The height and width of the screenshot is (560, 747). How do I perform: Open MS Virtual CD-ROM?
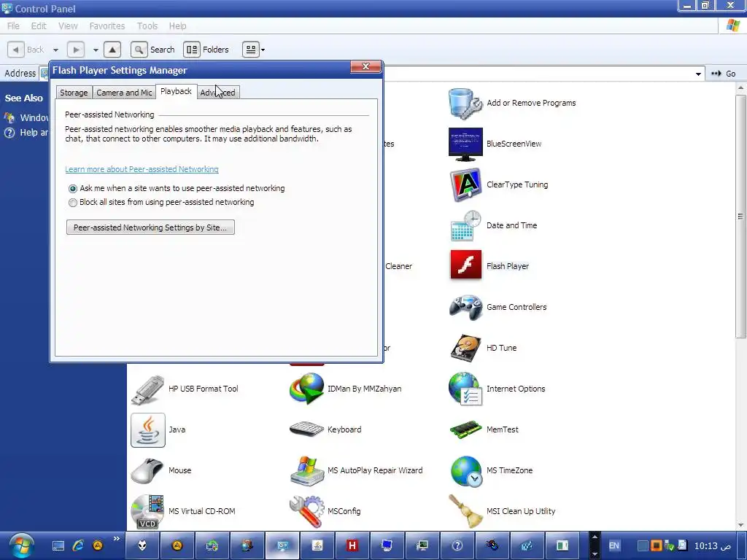[183, 511]
